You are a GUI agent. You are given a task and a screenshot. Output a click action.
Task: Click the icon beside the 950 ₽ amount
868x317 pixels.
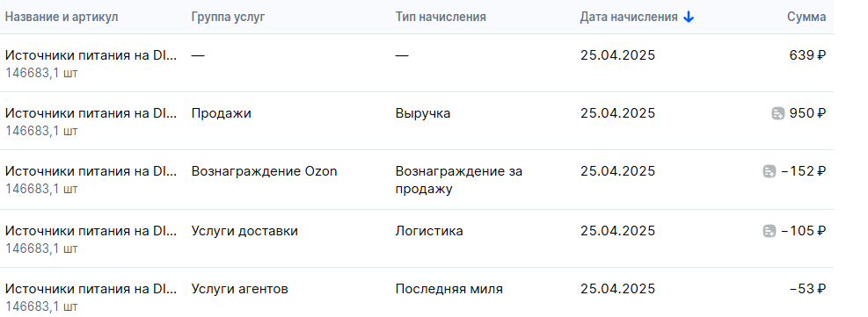pyautogui.click(x=777, y=114)
